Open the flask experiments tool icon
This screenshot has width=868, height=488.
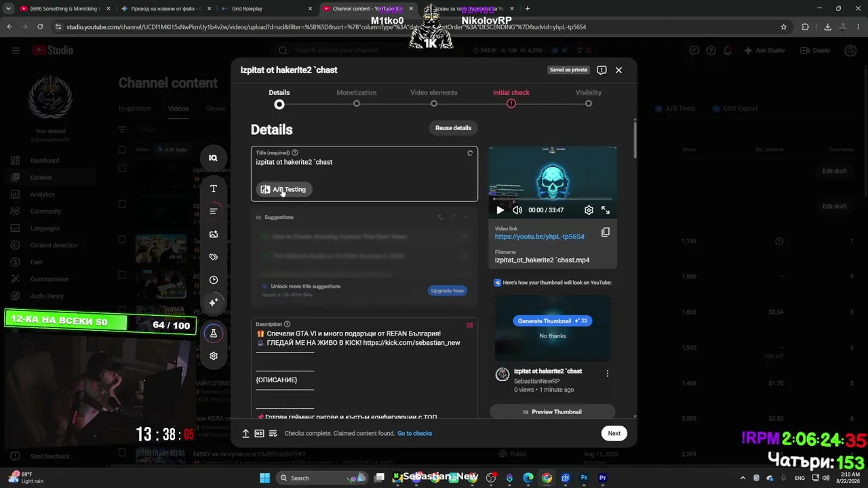[x=213, y=333]
